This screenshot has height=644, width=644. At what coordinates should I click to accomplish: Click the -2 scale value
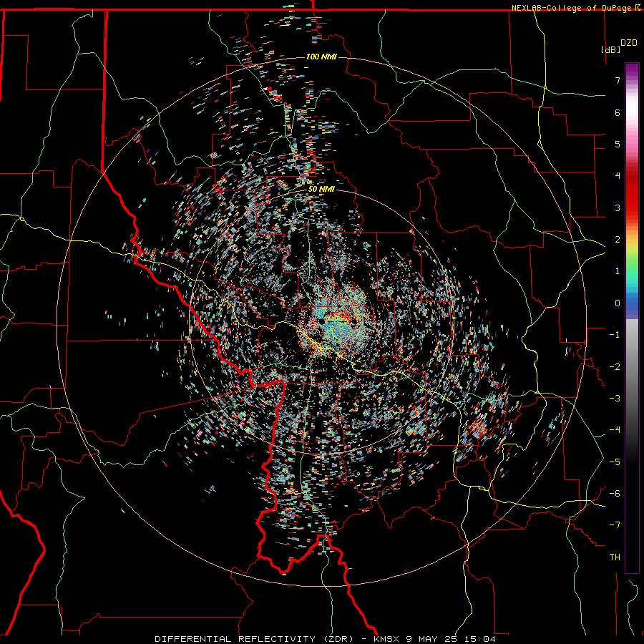(615, 367)
